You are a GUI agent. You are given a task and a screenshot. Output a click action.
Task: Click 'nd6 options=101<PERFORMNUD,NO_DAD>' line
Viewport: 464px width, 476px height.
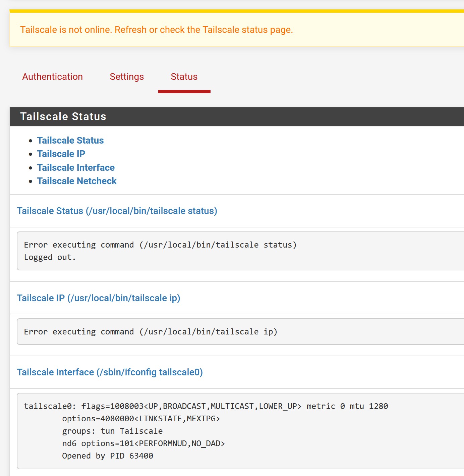coord(143,443)
